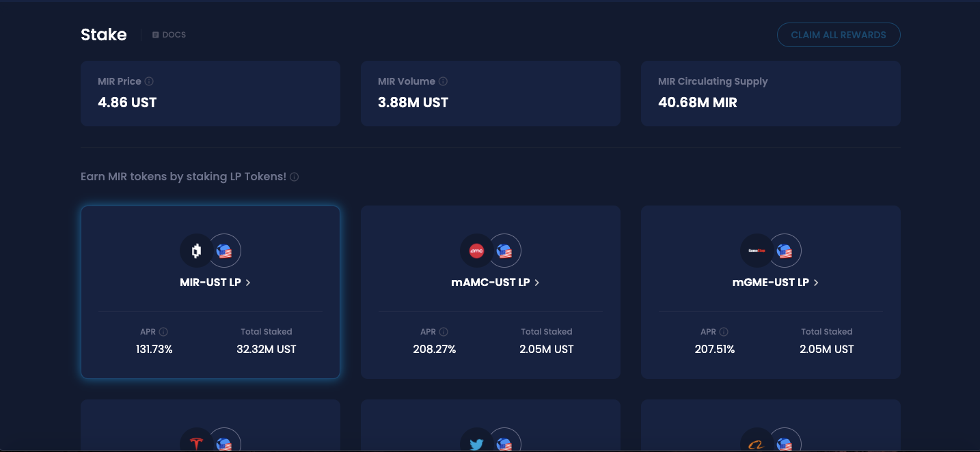Open the MIR-UST LP pool link

215,282
